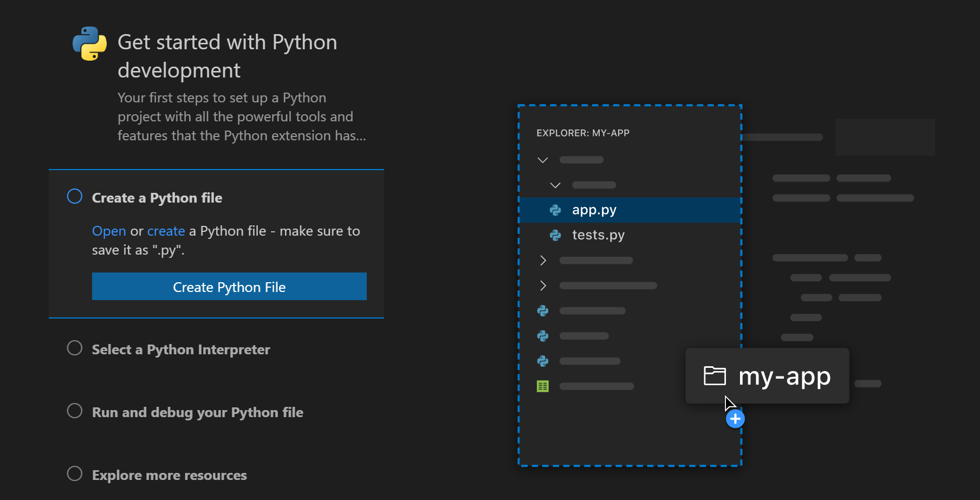Viewport: 980px width, 500px height.
Task: Select the Explore more resources radio button
Action: point(74,473)
